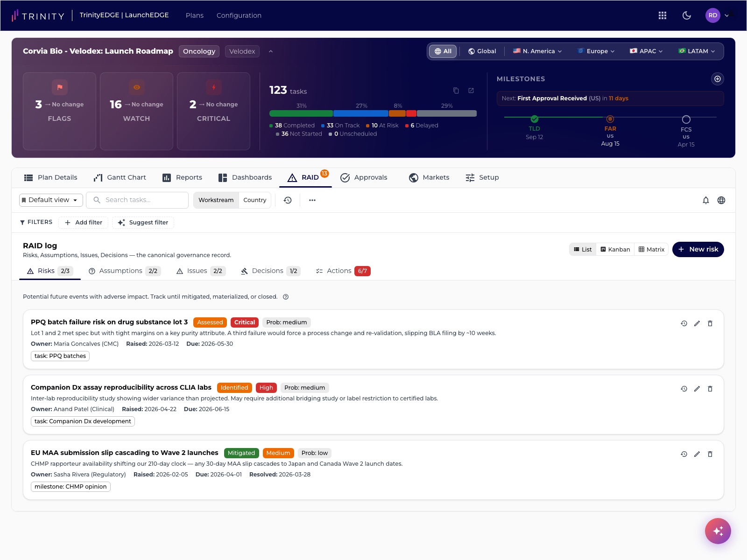Edit the Companion Dx assay risk
This screenshot has height=560, width=747.
[x=697, y=389]
